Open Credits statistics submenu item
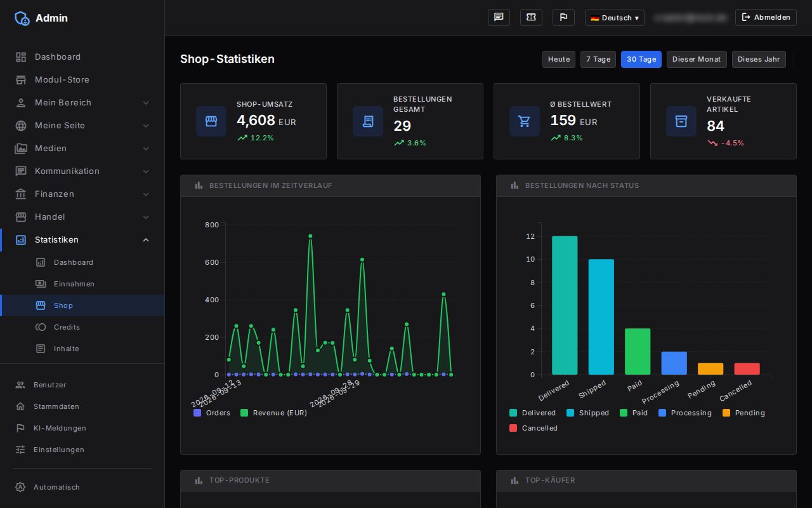Screen dimensions: 812x508 pyautogui.click(x=82, y=327)
